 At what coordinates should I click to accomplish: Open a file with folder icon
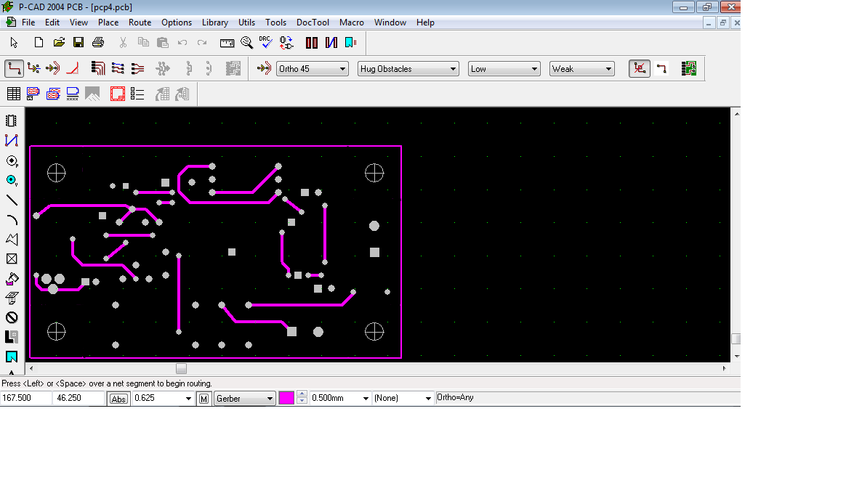(59, 42)
